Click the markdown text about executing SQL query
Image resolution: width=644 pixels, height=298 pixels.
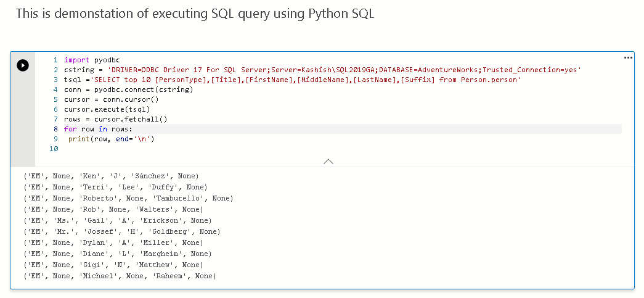point(195,14)
